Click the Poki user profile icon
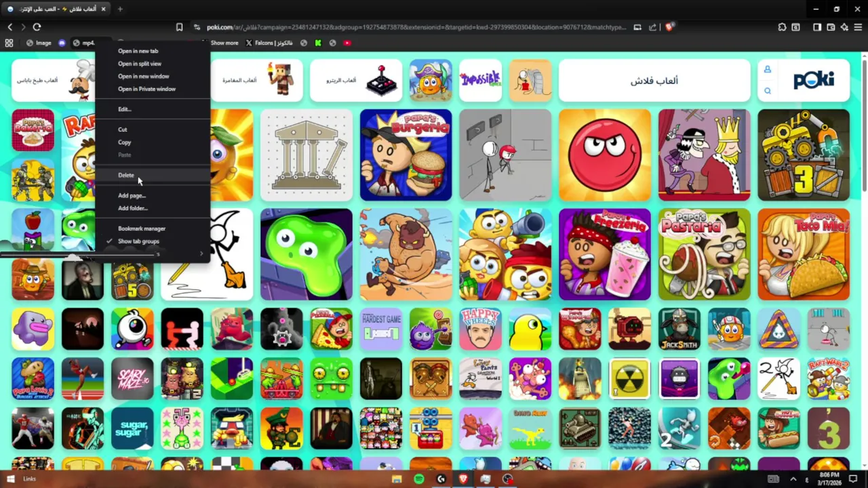The width and height of the screenshot is (868, 488). click(x=768, y=69)
